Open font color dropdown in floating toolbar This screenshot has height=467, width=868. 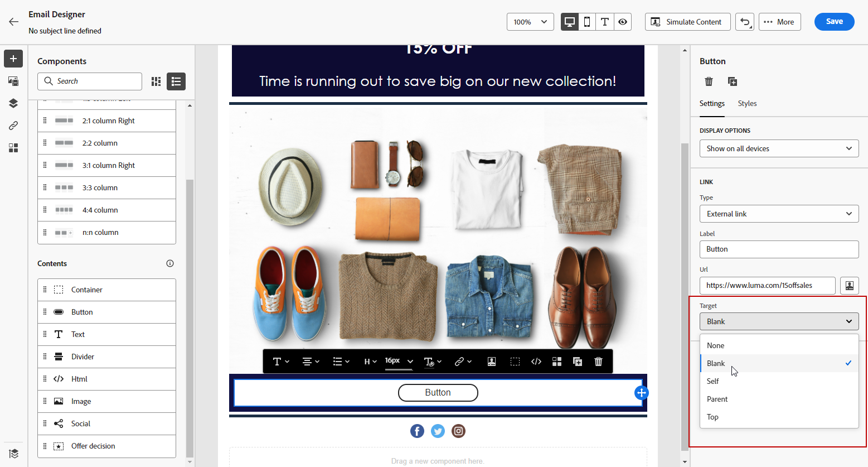pyautogui.click(x=433, y=362)
